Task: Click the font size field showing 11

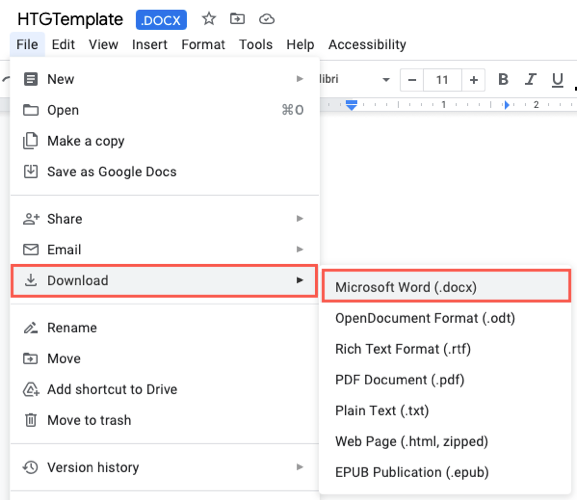Action: click(x=442, y=80)
